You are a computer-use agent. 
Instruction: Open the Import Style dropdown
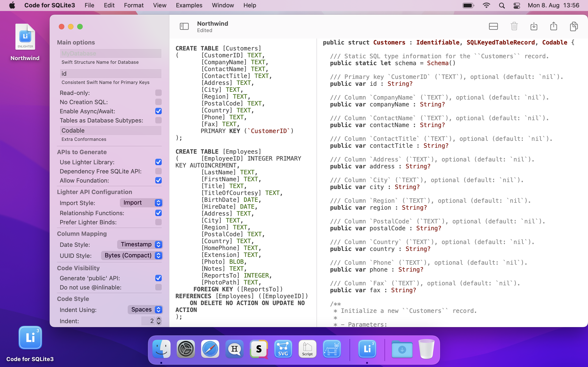pos(141,203)
